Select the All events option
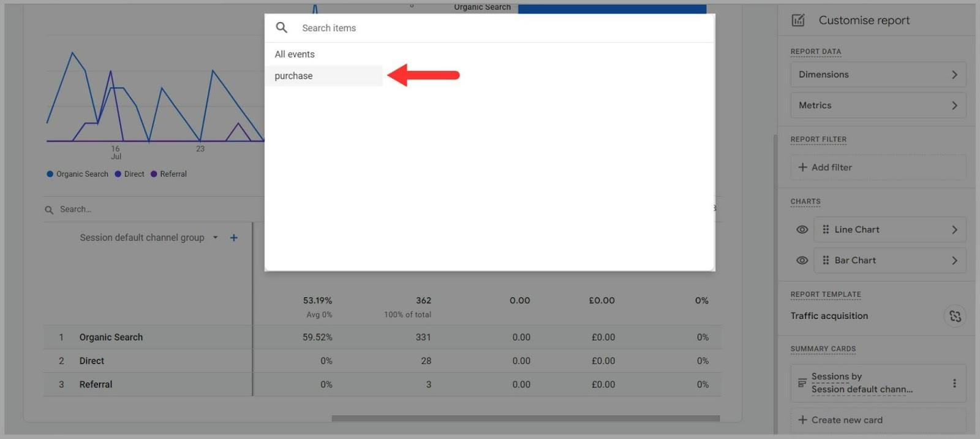This screenshot has width=980, height=439. pyautogui.click(x=295, y=55)
